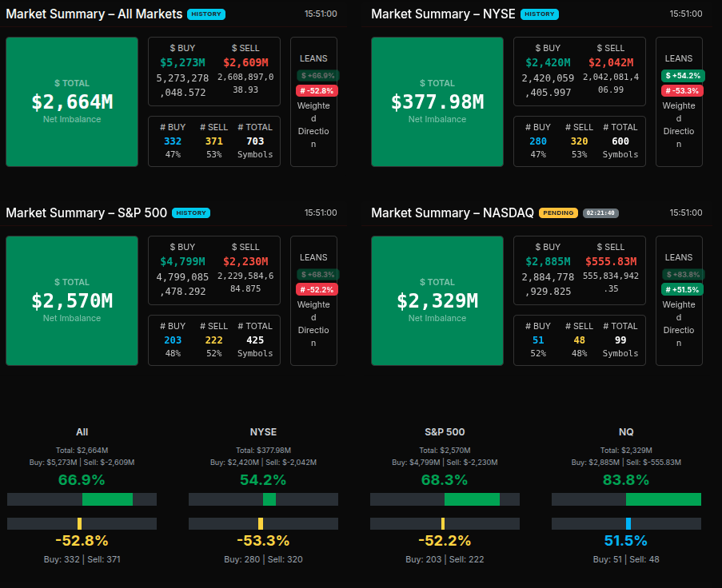Toggle the # -52.8% lean badge
Viewport: 722px width, 588px height.
point(317,90)
